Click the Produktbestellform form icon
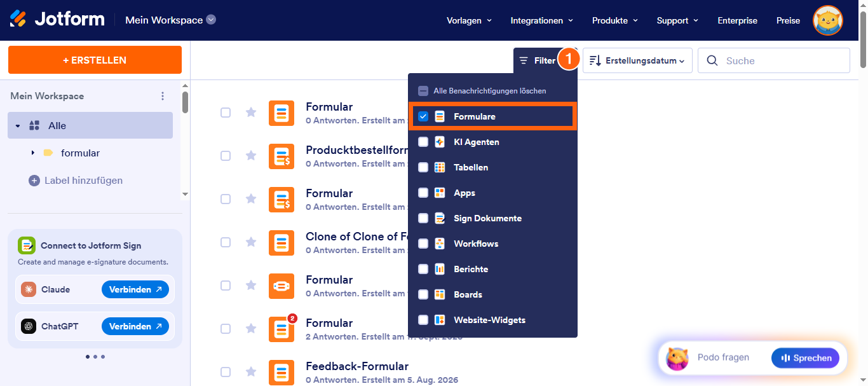 281,156
